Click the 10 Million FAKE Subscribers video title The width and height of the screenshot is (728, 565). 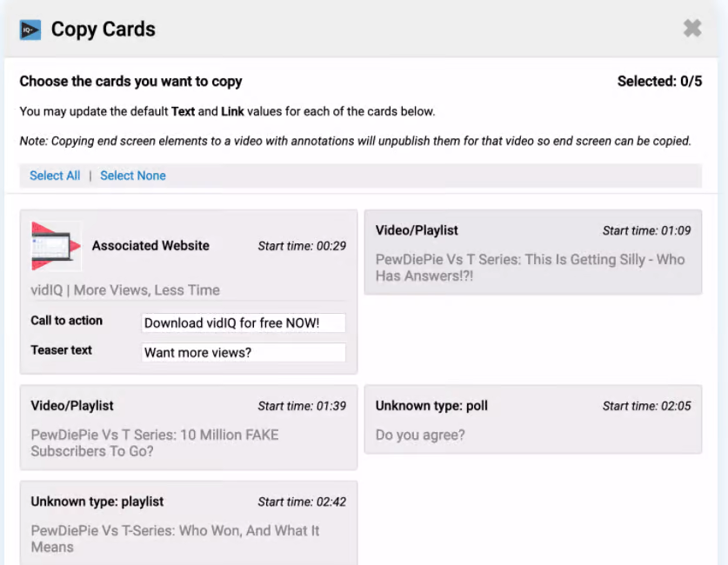pos(155,443)
